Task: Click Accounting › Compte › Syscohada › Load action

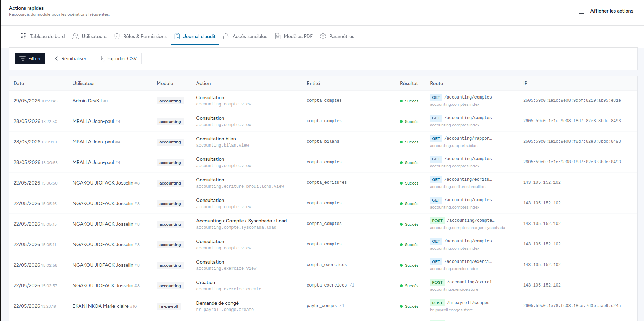Action: point(242,221)
